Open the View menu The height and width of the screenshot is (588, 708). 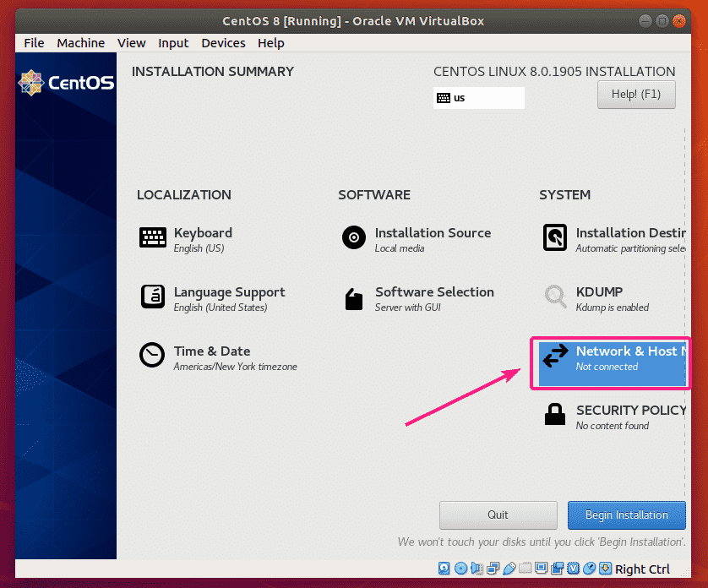pyautogui.click(x=131, y=43)
